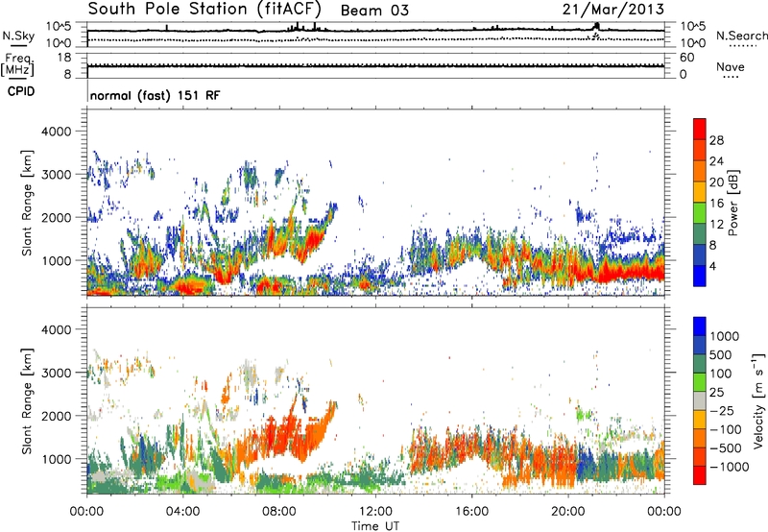Click the '16' label on power scale

[x=716, y=204]
